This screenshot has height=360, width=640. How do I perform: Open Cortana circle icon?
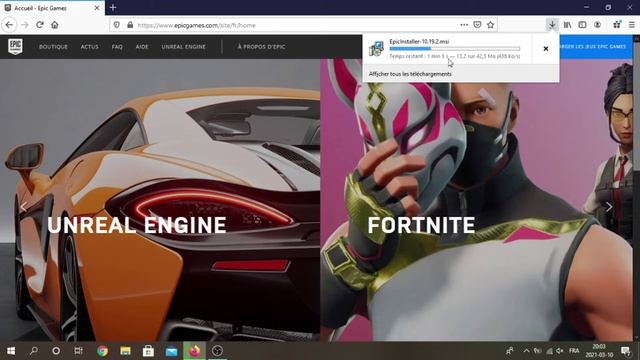56,351
